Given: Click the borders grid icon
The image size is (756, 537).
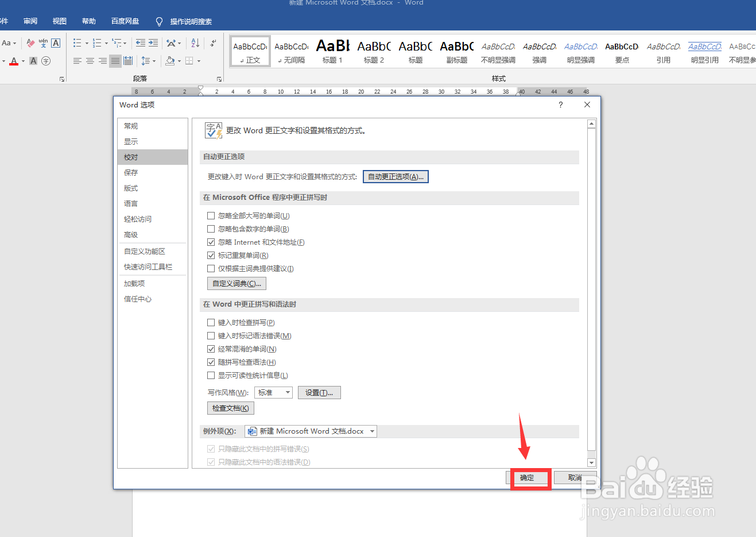Looking at the screenshot, I should (189, 61).
